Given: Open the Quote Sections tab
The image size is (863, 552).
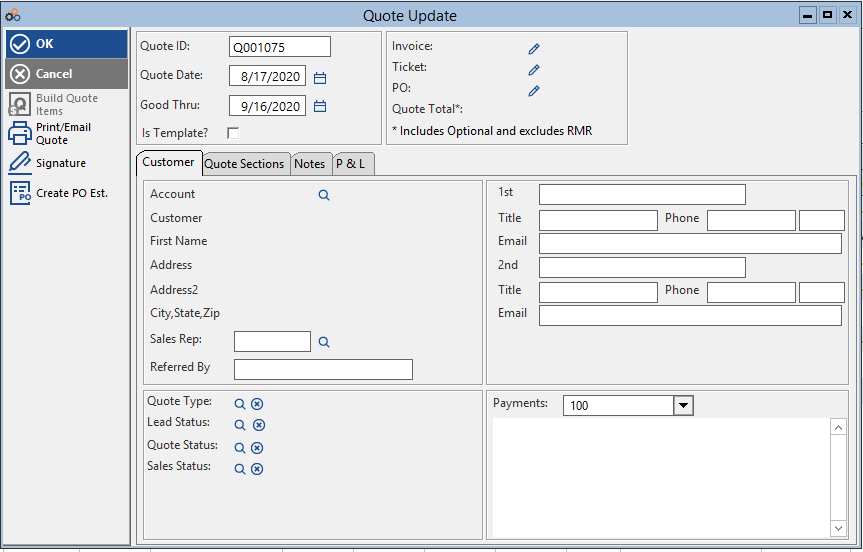Looking at the screenshot, I should 244,164.
